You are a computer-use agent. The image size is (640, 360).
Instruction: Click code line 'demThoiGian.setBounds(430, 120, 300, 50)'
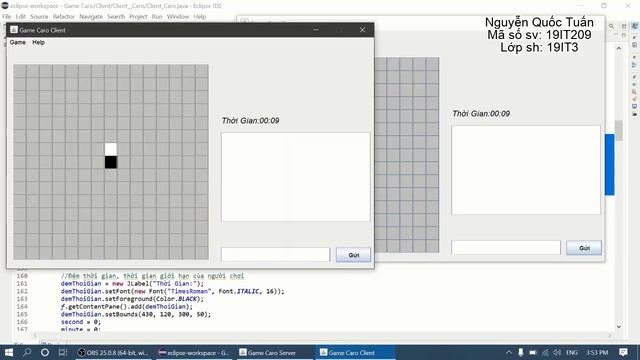click(136, 315)
